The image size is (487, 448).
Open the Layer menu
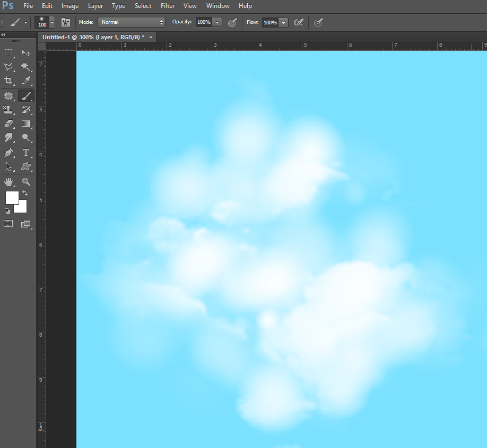tap(95, 6)
